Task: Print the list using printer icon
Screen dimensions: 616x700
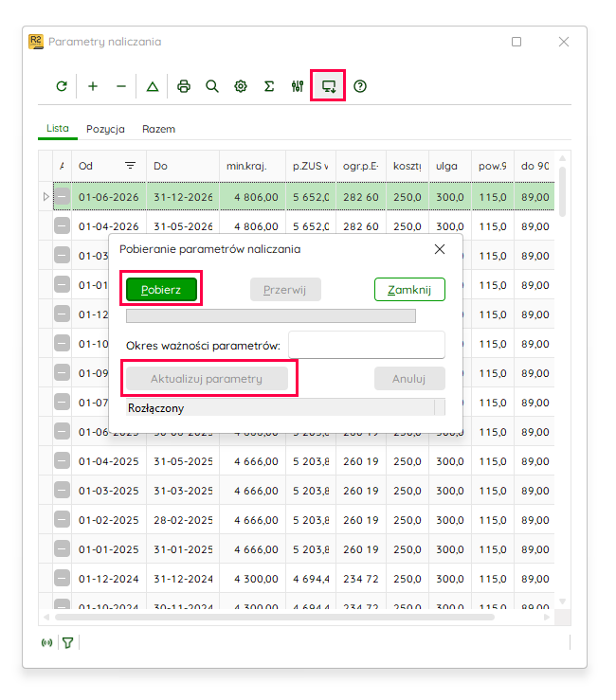Action: 184,86
